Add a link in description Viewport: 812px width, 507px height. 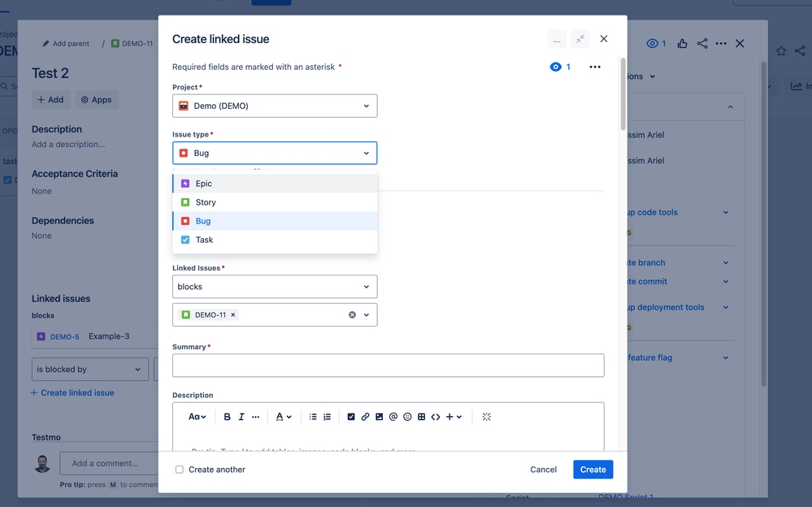point(365,417)
